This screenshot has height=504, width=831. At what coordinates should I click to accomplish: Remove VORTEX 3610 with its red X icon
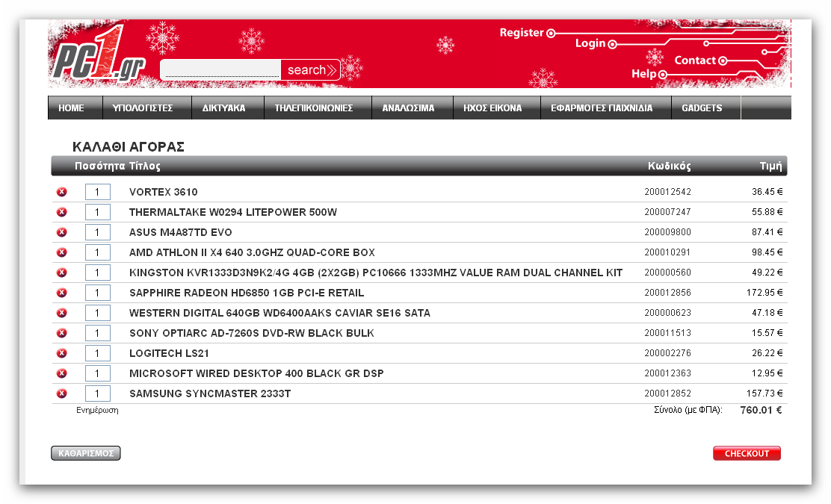coord(62,192)
